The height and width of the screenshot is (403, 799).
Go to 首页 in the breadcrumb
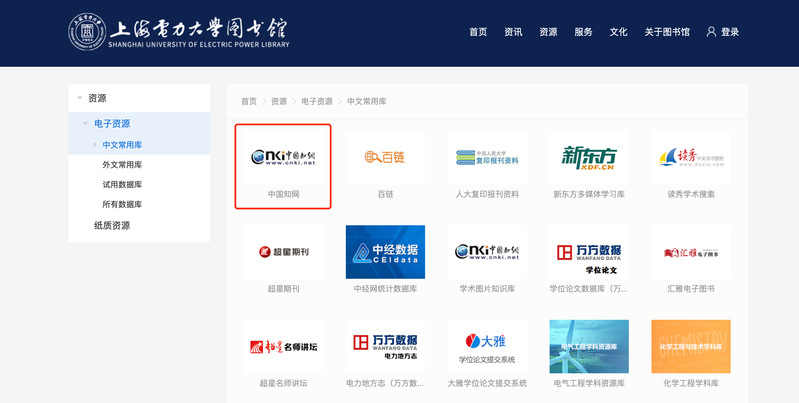(x=249, y=101)
